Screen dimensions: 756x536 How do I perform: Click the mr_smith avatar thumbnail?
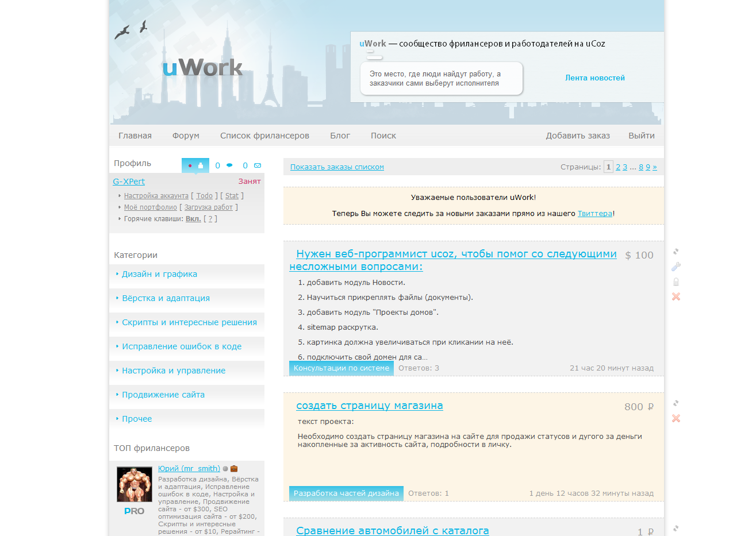135,484
